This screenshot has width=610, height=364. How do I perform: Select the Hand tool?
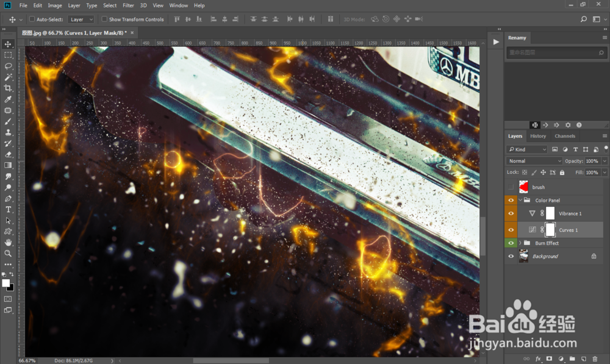click(x=8, y=242)
